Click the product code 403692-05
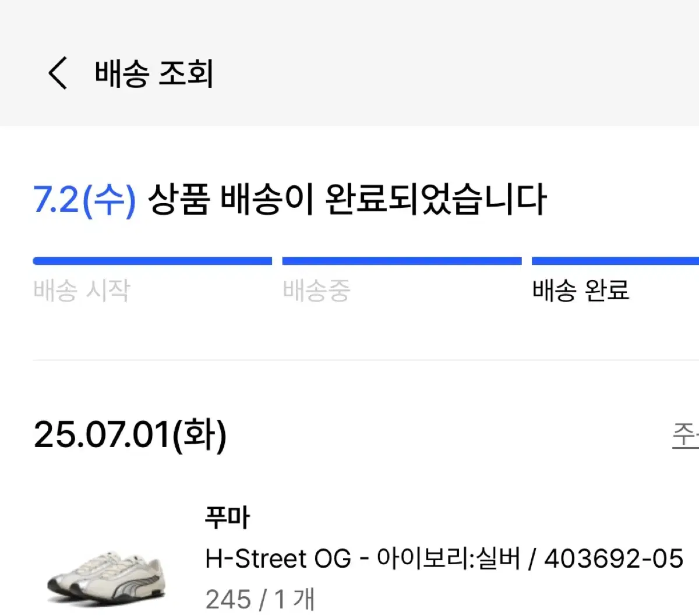The width and height of the screenshot is (699, 616). (613, 559)
